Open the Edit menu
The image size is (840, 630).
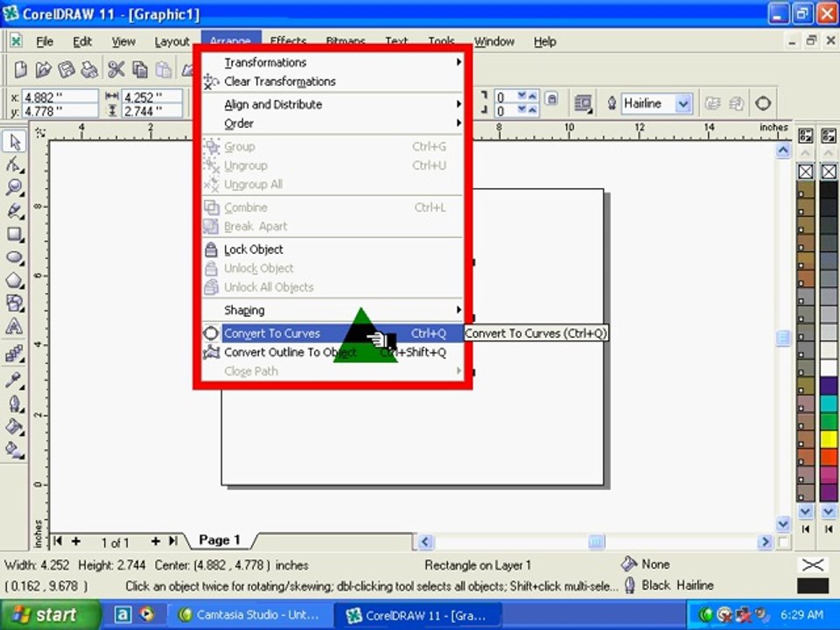pos(82,41)
